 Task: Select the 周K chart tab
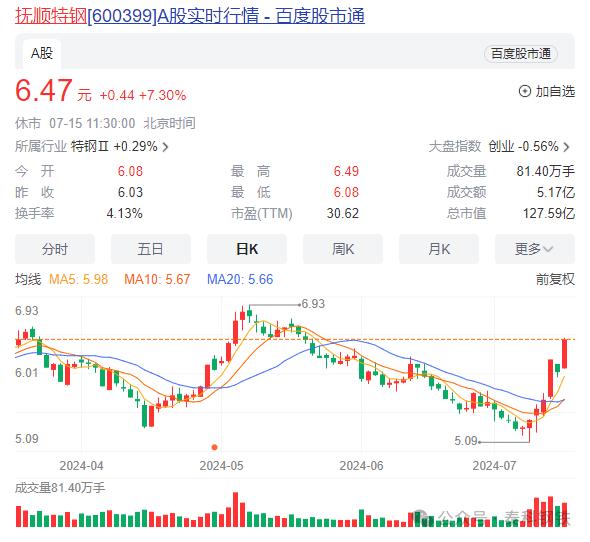[x=343, y=249]
